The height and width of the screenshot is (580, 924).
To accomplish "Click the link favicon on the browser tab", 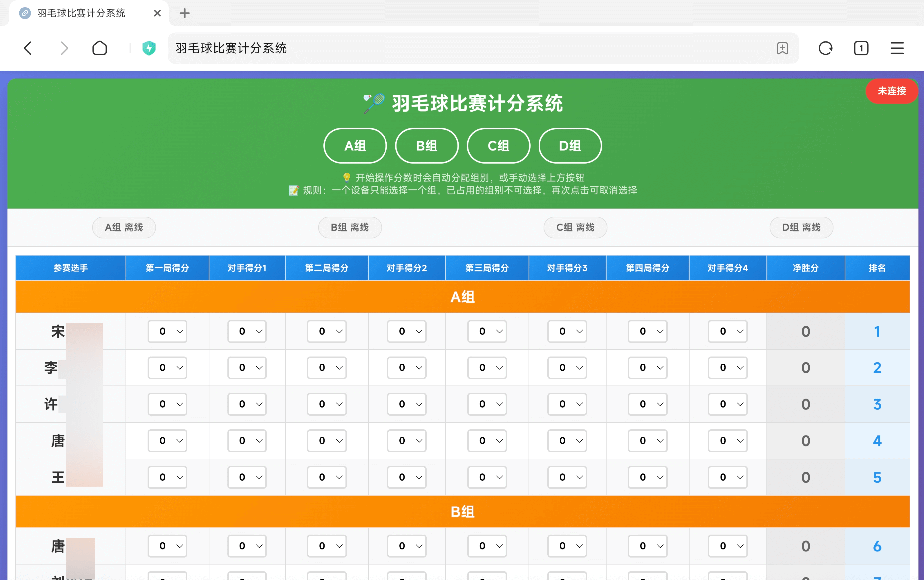I will [x=25, y=13].
